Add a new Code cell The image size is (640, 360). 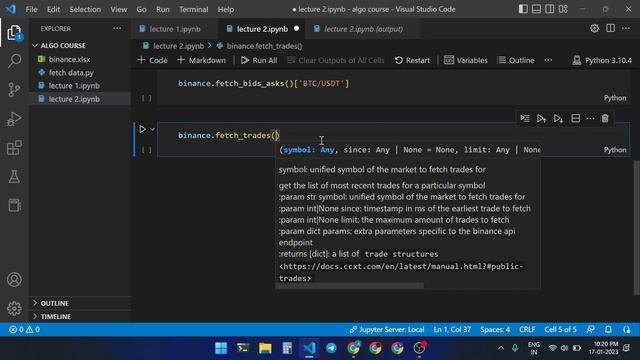tap(152, 60)
